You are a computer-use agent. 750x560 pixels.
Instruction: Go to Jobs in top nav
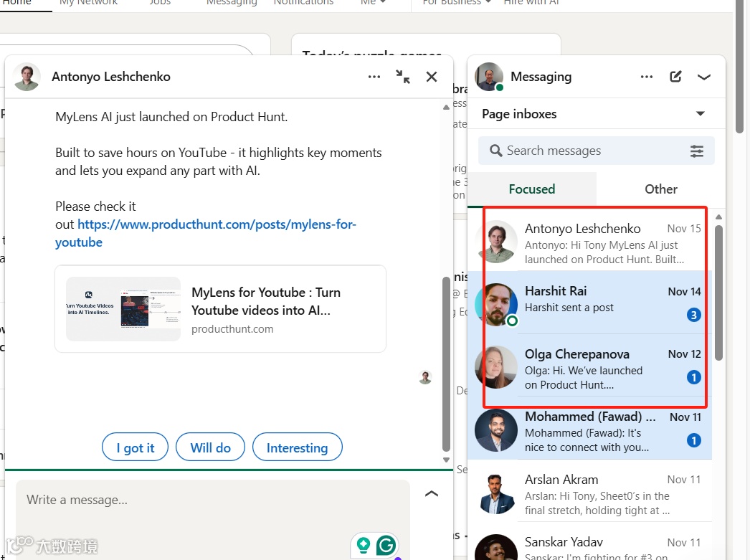(x=160, y=3)
